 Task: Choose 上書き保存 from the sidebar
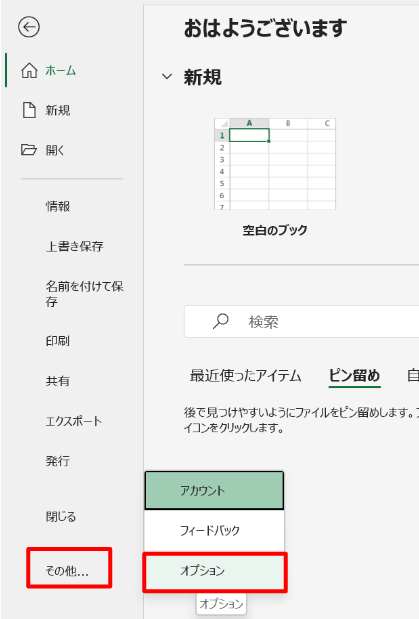coord(75,246)
